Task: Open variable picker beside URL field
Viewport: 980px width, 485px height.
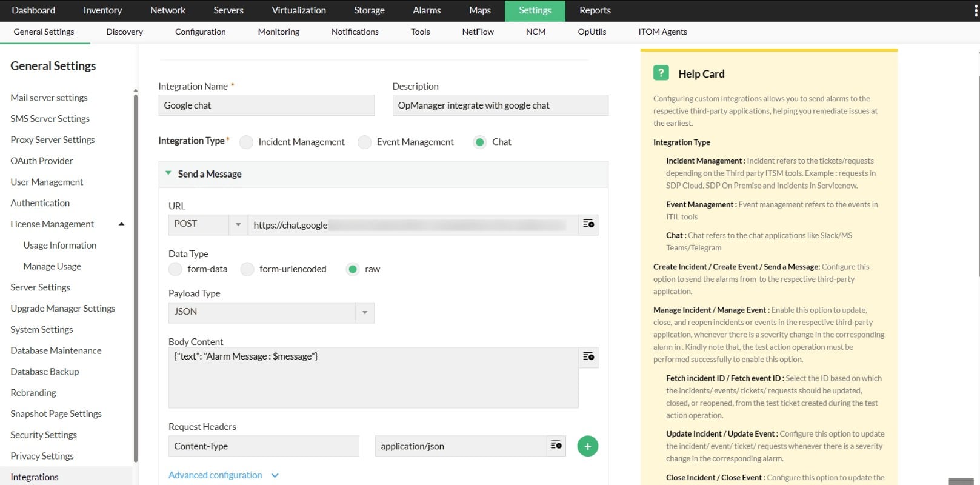Action: pyautogui.click(x=588, y=224)
